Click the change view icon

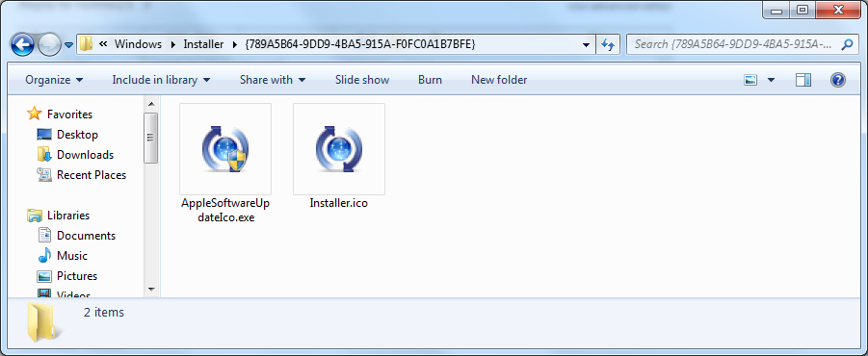[x=750, y=80]
